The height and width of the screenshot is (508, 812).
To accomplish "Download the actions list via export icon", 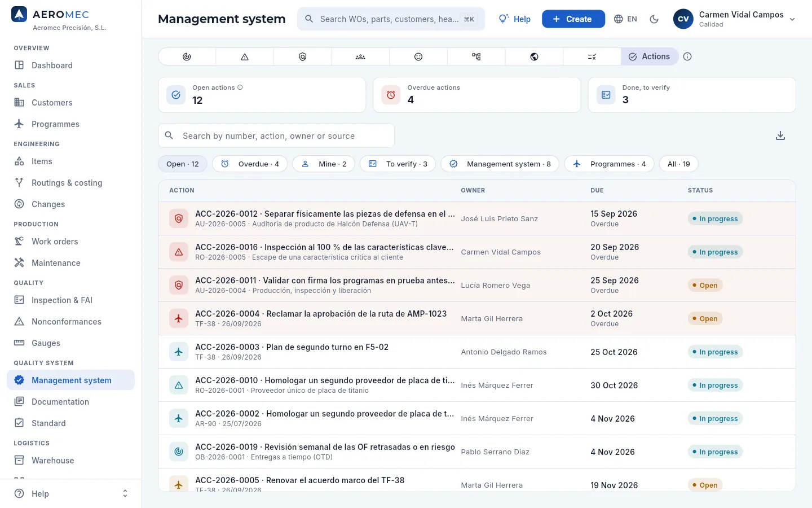I will [780, 135].
